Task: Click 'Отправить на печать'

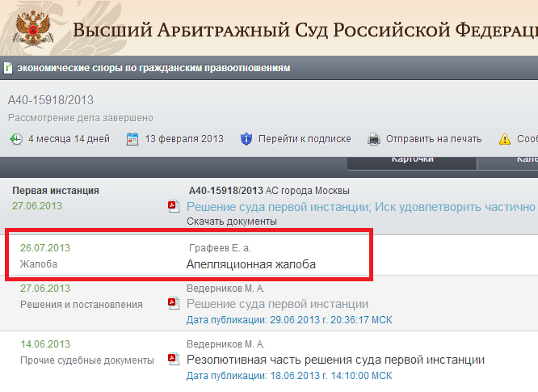Action: point(434,139)
